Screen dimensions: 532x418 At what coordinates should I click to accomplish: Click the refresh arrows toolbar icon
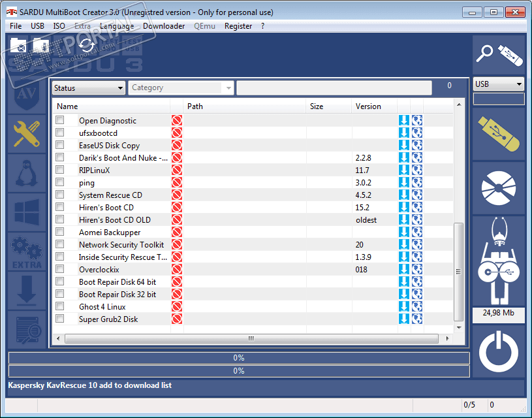click(87, 46)
